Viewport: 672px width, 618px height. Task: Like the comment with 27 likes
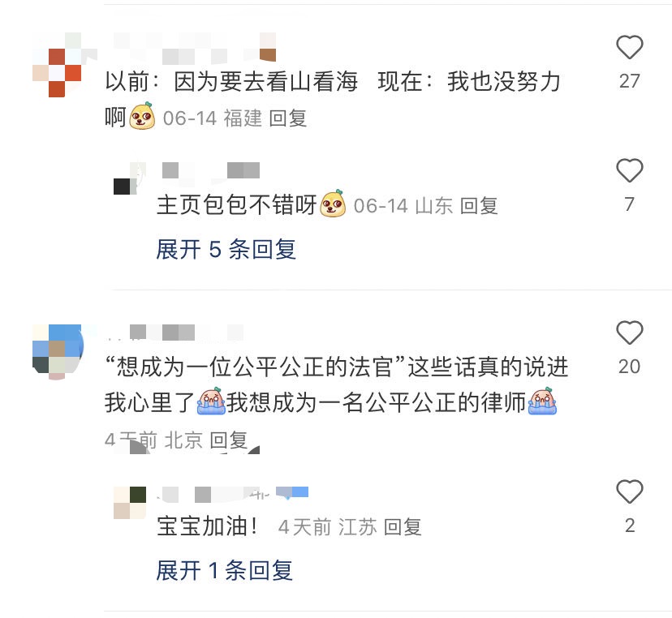(x=629, y=47)
